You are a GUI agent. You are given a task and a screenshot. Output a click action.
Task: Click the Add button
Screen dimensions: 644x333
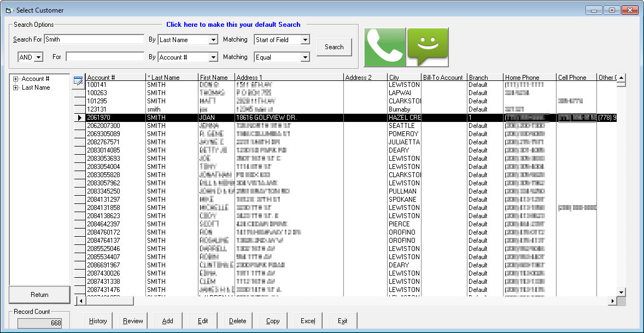pyautogui.click(x=168, y=321)
